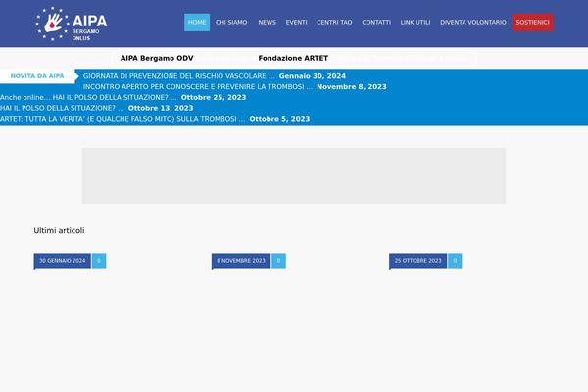Open the CONTATTI page
Image resolution: width=588 pixels, height=392 pixels.
coord(376,23)
